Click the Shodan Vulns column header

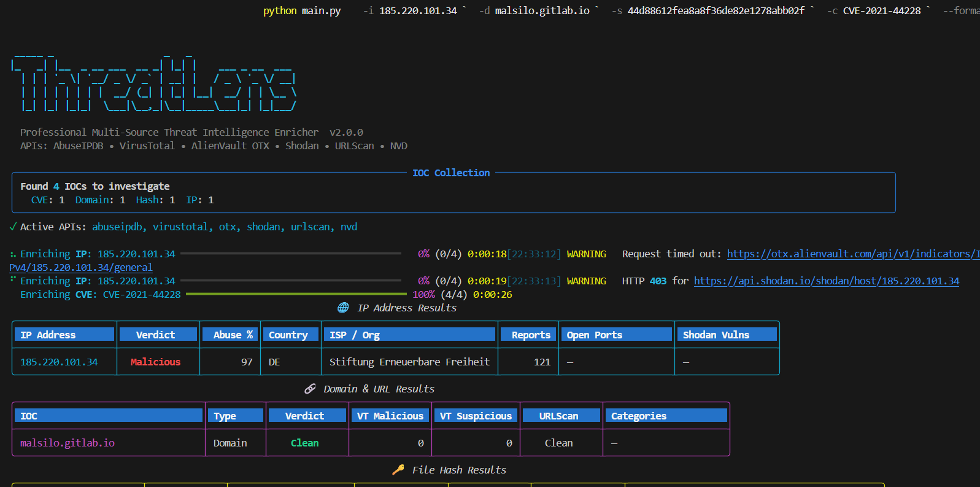tap(727, 335)
